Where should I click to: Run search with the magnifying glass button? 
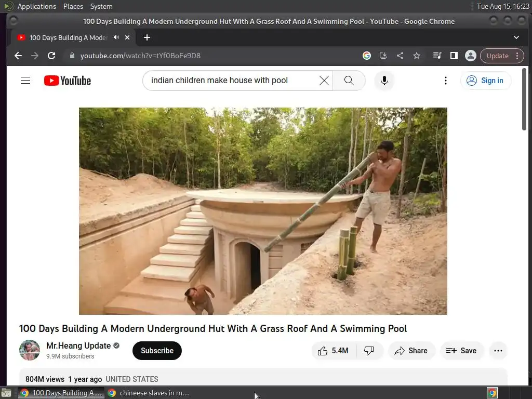(x=349, y=81)
